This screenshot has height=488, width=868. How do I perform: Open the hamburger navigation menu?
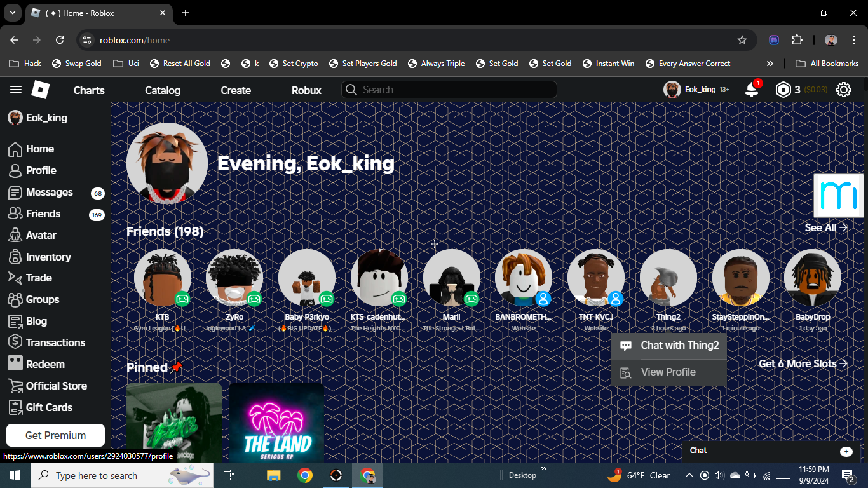coord(16,90)
